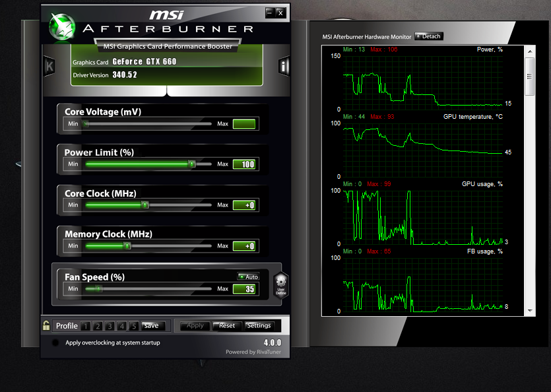Viewport: 551px width, 392px height.
Task: Close the Afterburner window
Action: (x=280, y=13)
